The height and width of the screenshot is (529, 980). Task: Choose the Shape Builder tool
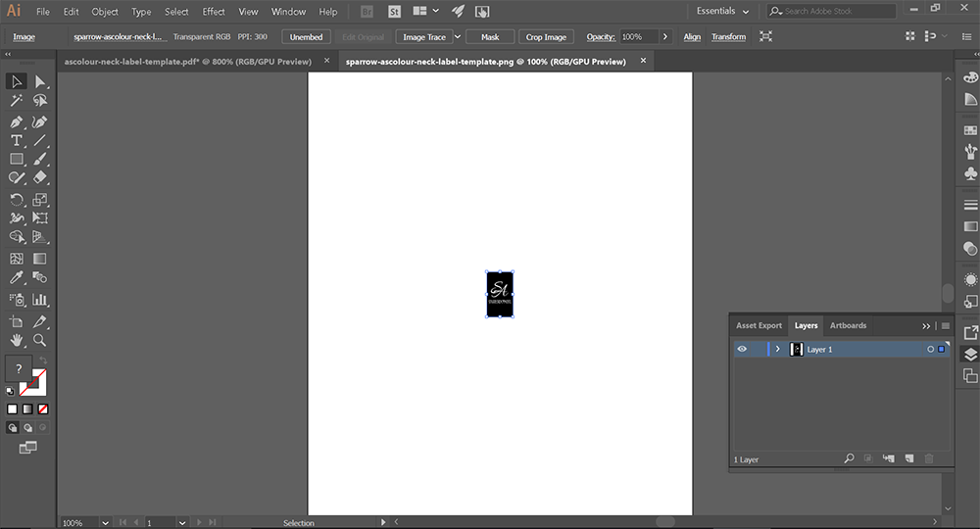point(17,237)
